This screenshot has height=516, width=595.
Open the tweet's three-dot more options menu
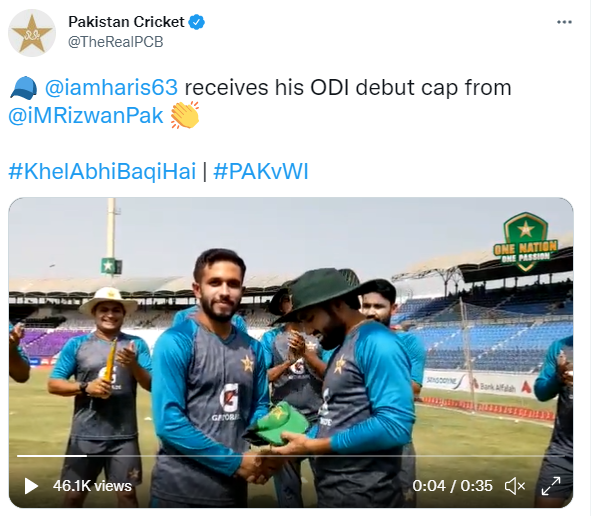(x=564, y=22)
